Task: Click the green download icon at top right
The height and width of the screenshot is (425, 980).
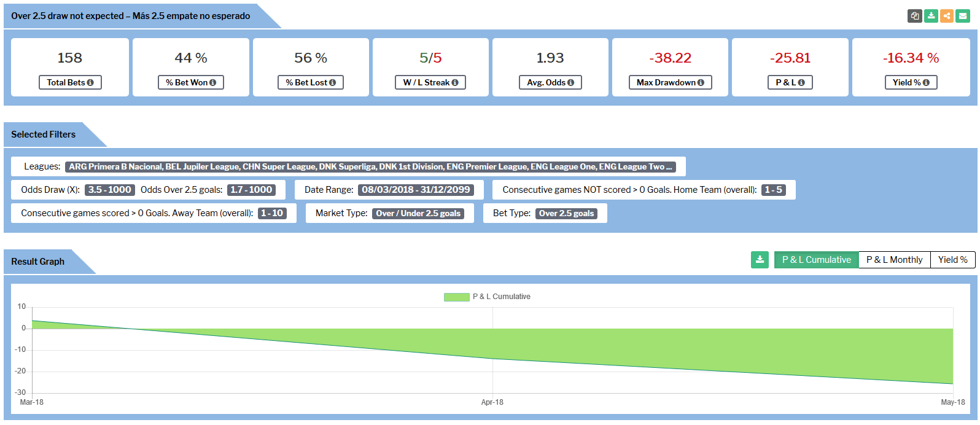Action: [931, 16]
